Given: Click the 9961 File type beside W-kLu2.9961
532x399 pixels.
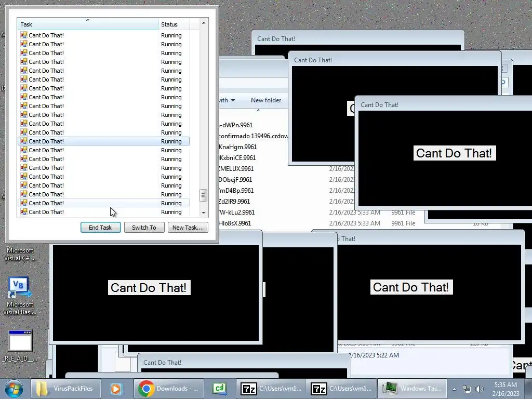Looking at the screenshot, I should coord(403,212).
